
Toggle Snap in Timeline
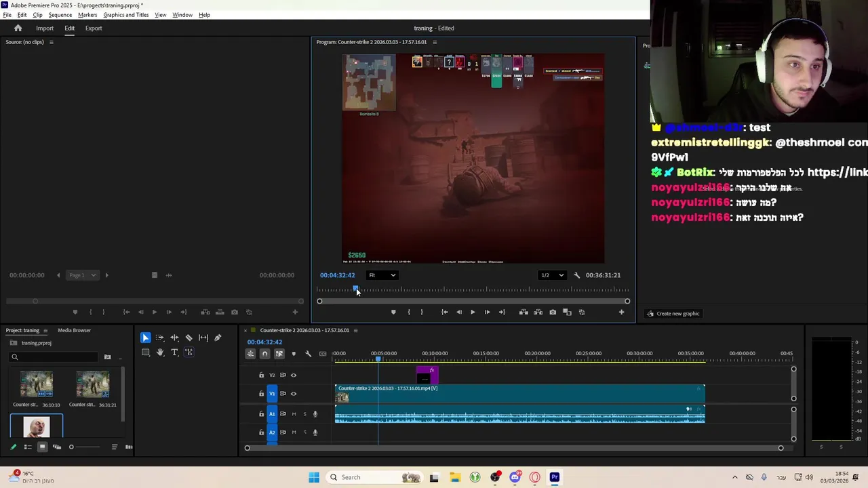(x=264, y=353)
